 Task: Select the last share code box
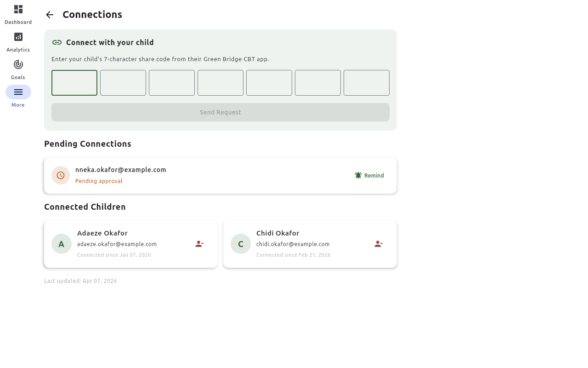pyautogui.click(x=367, y=83)
